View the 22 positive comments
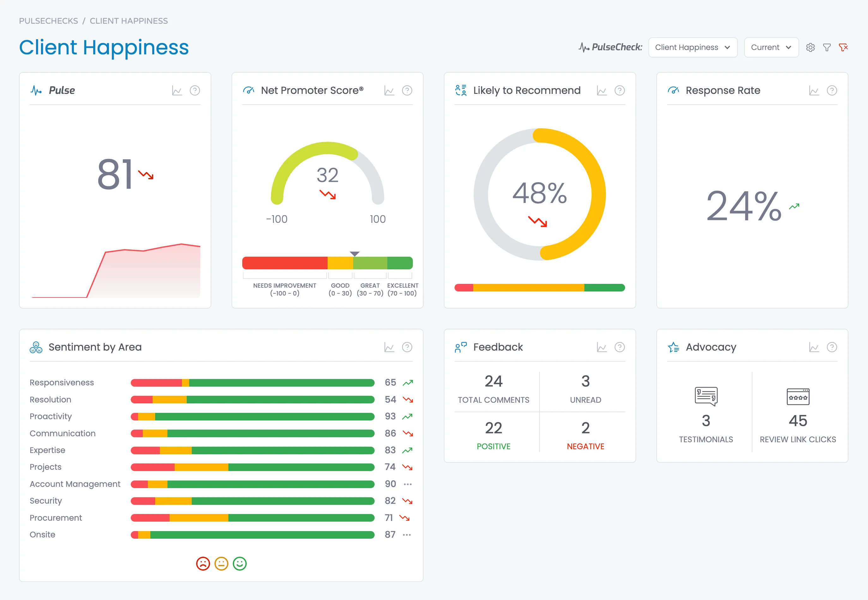868x600 pixels. coord(493,428)
